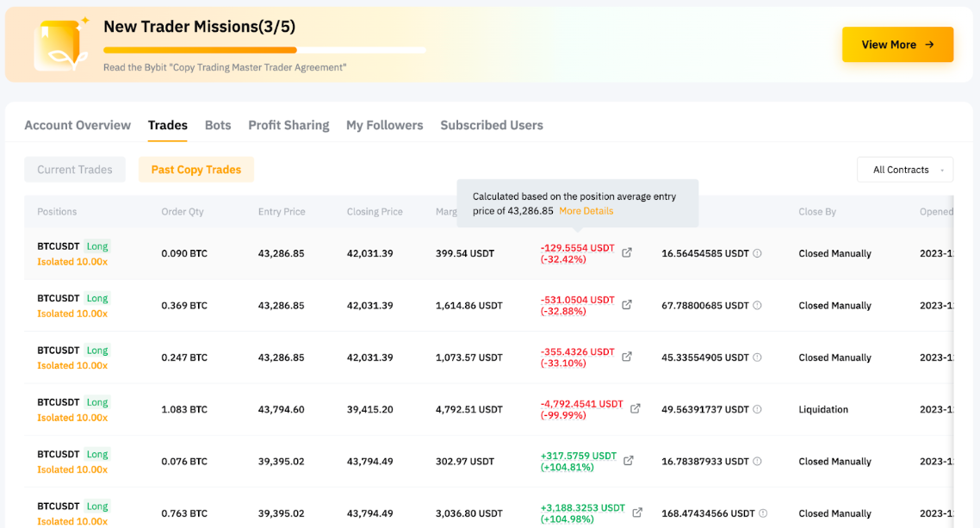Select Past Copy Trades view
This screenshot has width=980, height=528.
[x=196, y=170]
